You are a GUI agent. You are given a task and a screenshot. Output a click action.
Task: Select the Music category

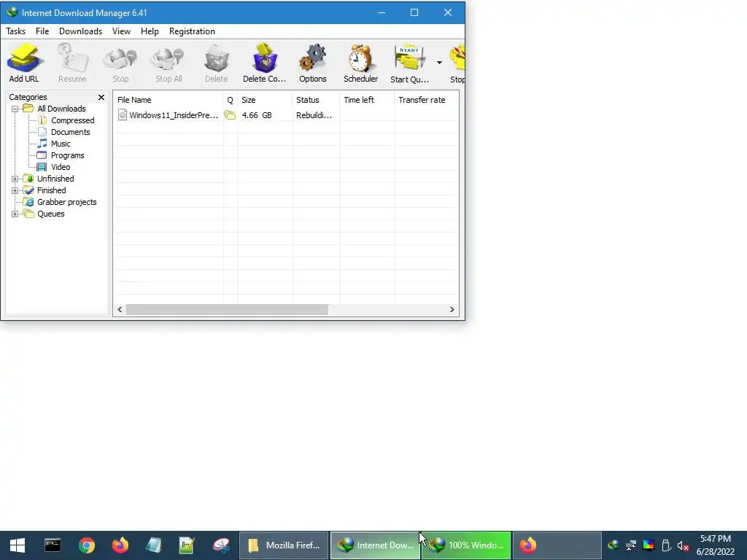pos(61,144)
